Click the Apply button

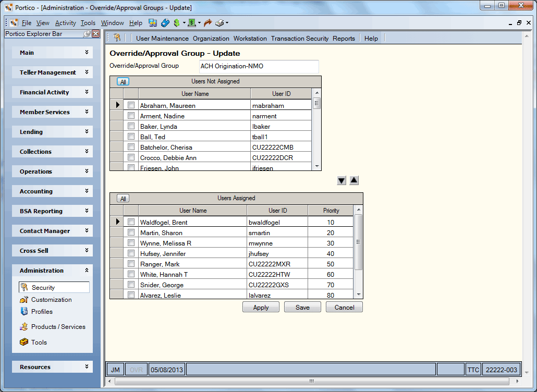point(261,307)
